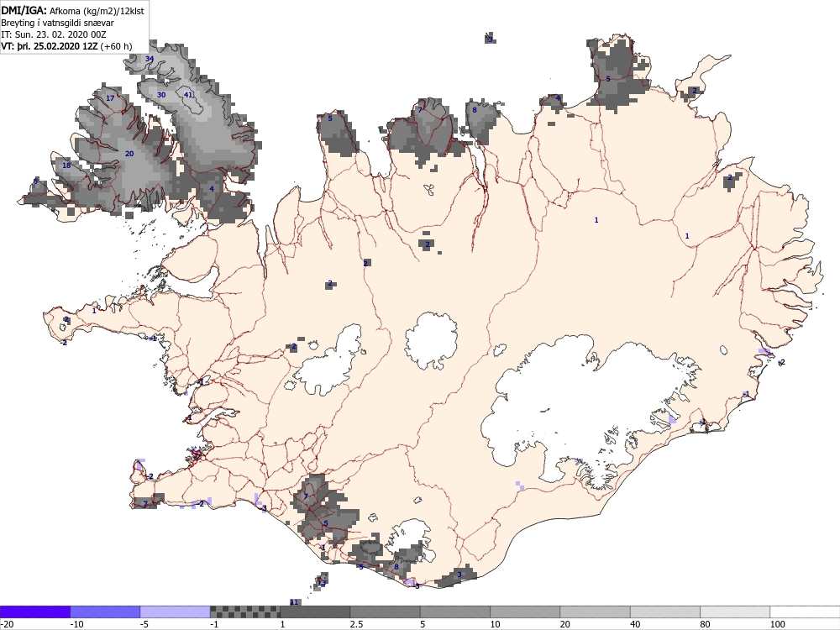Click the dark gray 1 to 2.5 legend swatch
The image size is (840, 630).
pyautogui.click(x=315, y=612)
